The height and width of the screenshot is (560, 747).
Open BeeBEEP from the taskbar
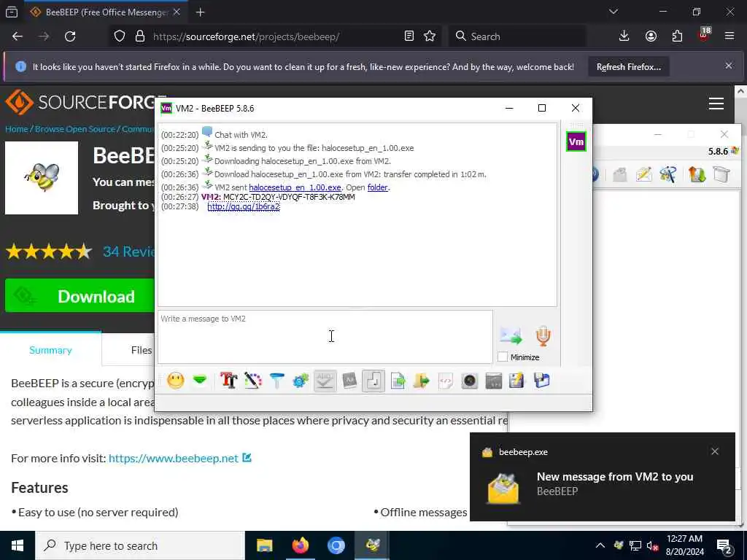pyautogui.click(x=372, y=545)
